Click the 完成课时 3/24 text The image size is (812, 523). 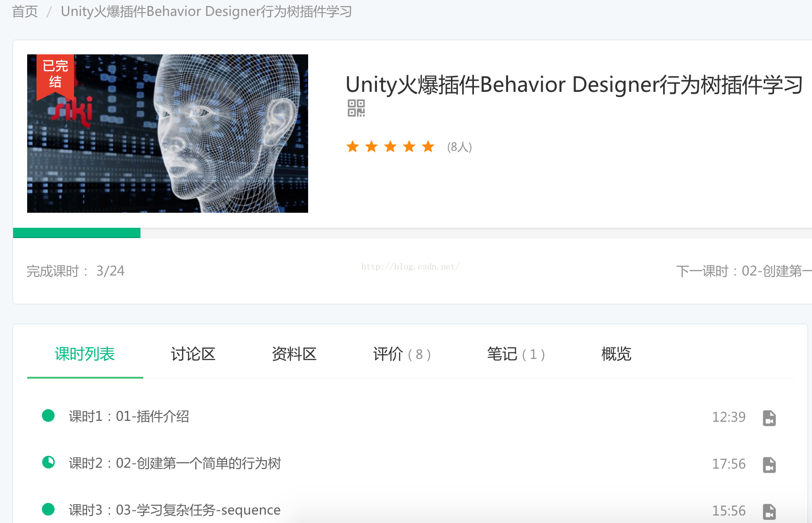tap(75, 271)
